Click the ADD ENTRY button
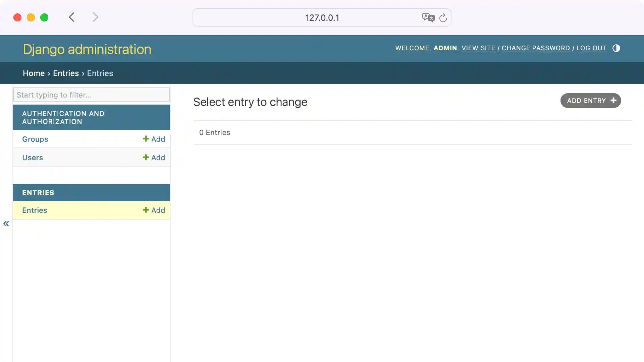Image resolution: width=644 pixels, height=362 pixels. point(590,101)
